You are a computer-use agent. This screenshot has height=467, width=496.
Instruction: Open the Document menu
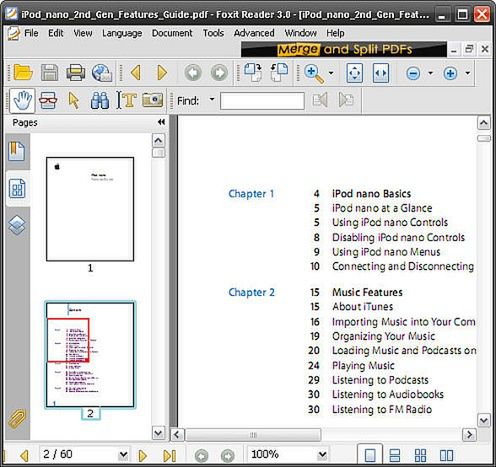172,33
